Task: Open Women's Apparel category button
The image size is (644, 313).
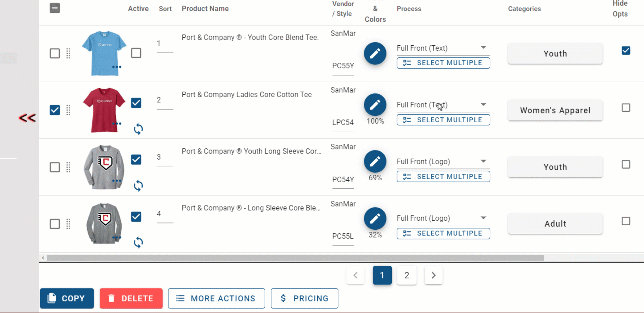Action: pyautogui.click(x=555, y=110)
